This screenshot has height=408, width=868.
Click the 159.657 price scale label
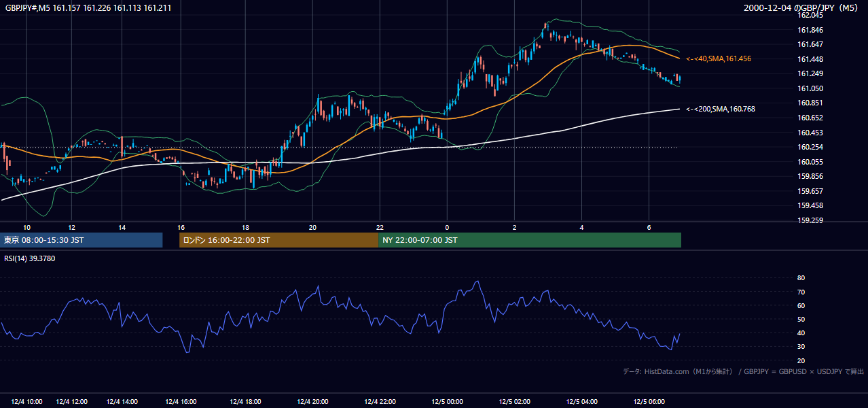tap(810, 191)
